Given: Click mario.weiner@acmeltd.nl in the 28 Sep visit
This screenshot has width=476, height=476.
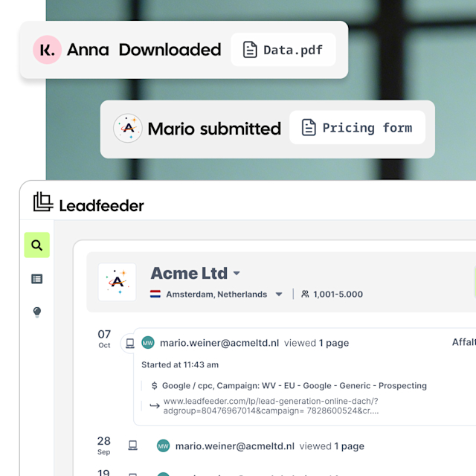Looking at the screenshot, I should click(235, 446).
